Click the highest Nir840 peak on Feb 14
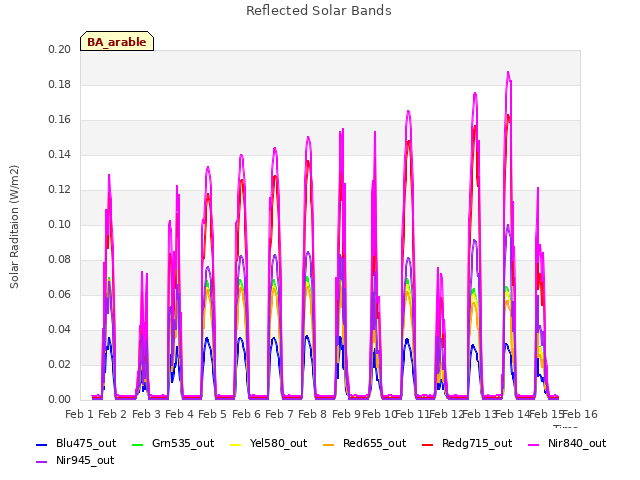 508,72
